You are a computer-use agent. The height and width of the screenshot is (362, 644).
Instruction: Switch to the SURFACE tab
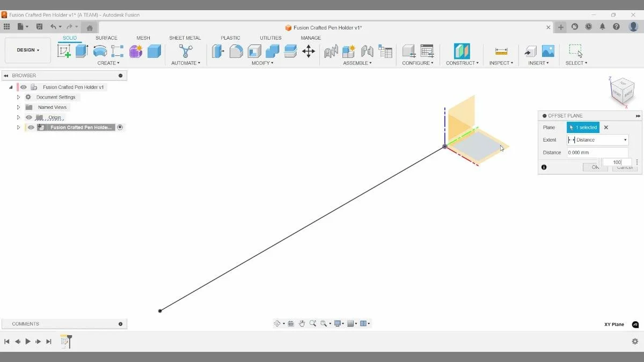(106, 38)
